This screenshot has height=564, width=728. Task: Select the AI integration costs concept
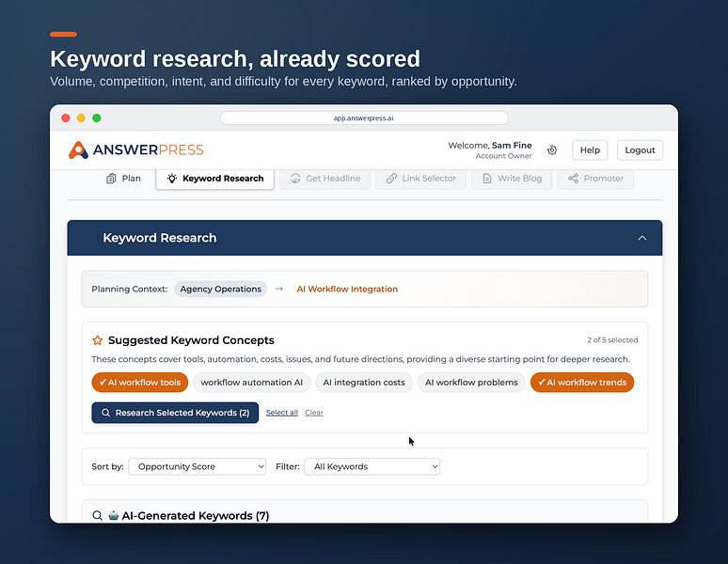tap(364, 383)
